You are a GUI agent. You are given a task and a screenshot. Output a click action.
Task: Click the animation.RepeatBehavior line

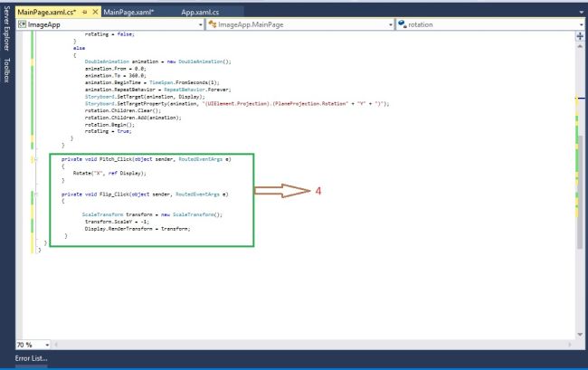pyautogui.click(x=158, y=90)
